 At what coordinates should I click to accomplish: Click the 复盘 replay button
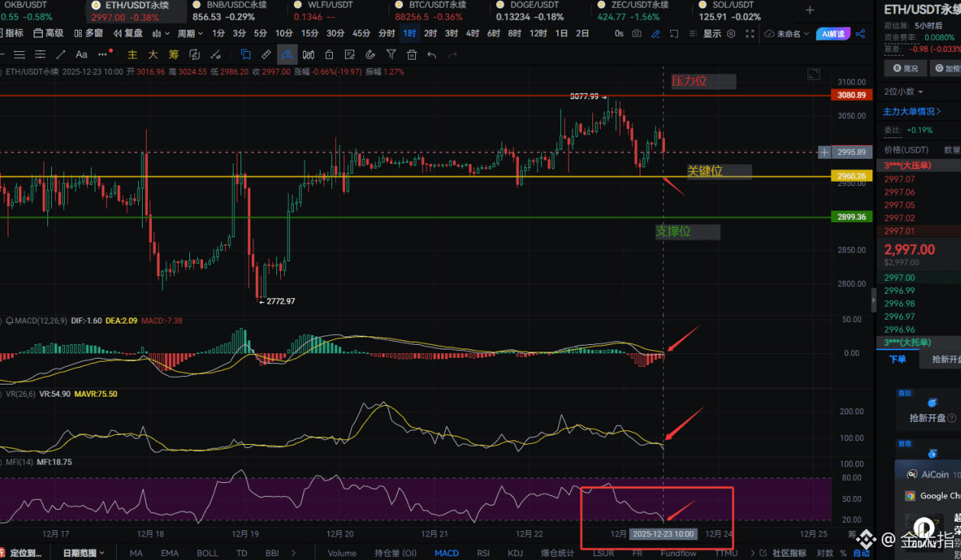(x=128, y=34)
